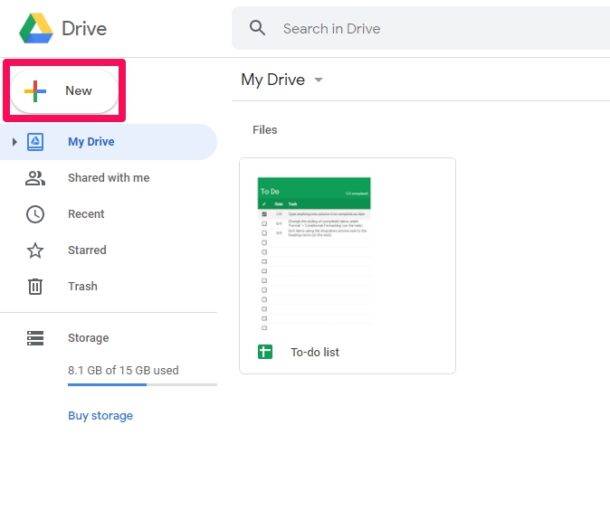Click the To-do list file name
The height and width of the screenshot is (529, 610).
pyautogui.click(x=315, y=352)
